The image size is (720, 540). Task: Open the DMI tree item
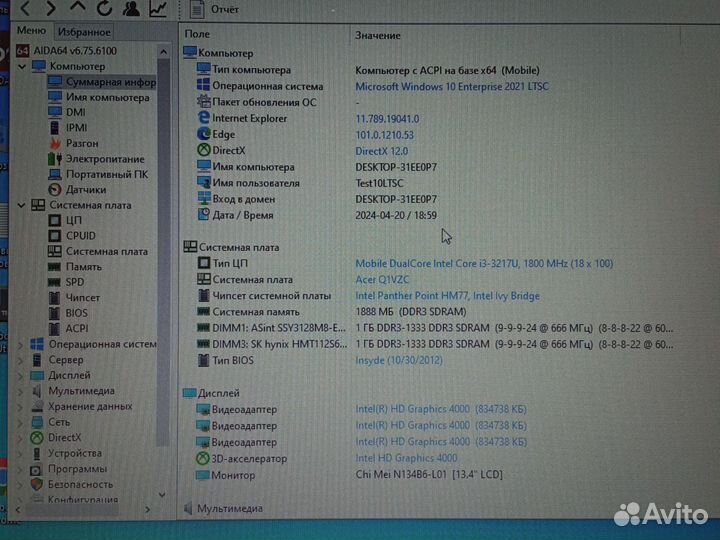point(67,112)
